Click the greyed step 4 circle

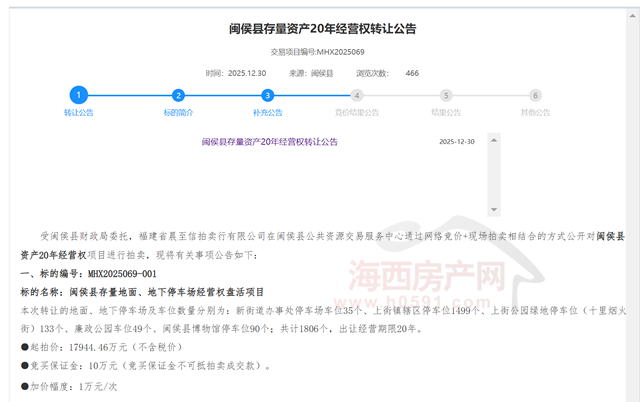[x=357, y=96]
